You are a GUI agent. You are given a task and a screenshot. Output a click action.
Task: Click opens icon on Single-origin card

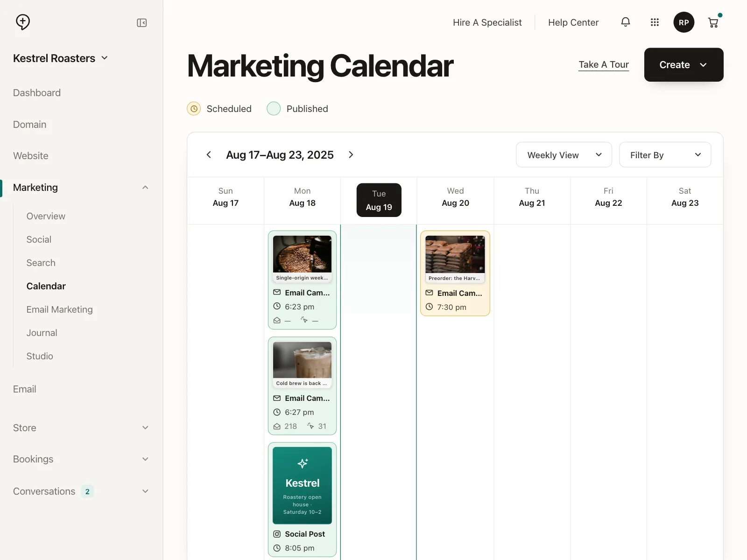[277, 320]
